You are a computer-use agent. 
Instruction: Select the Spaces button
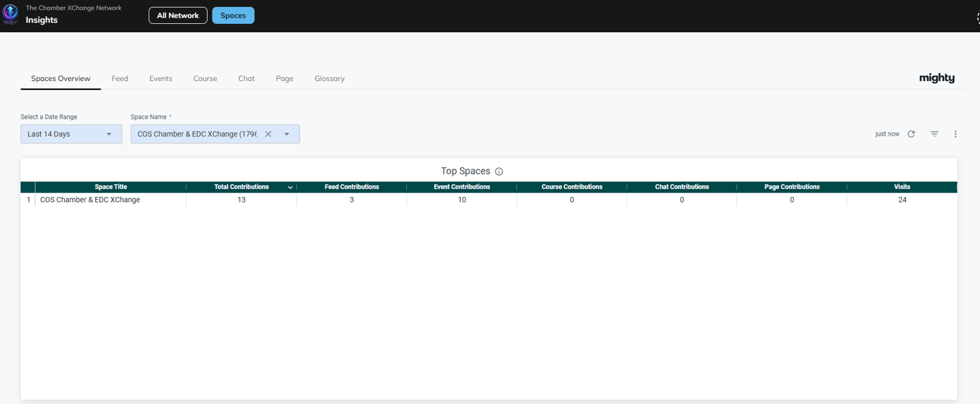point(233,16)
